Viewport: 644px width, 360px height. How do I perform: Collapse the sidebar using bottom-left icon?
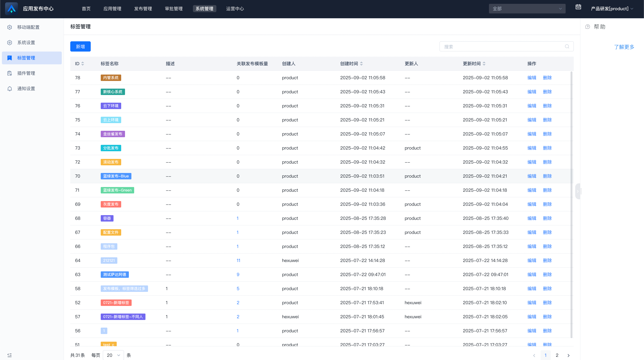pyautogui.click(x=10, y=355)
